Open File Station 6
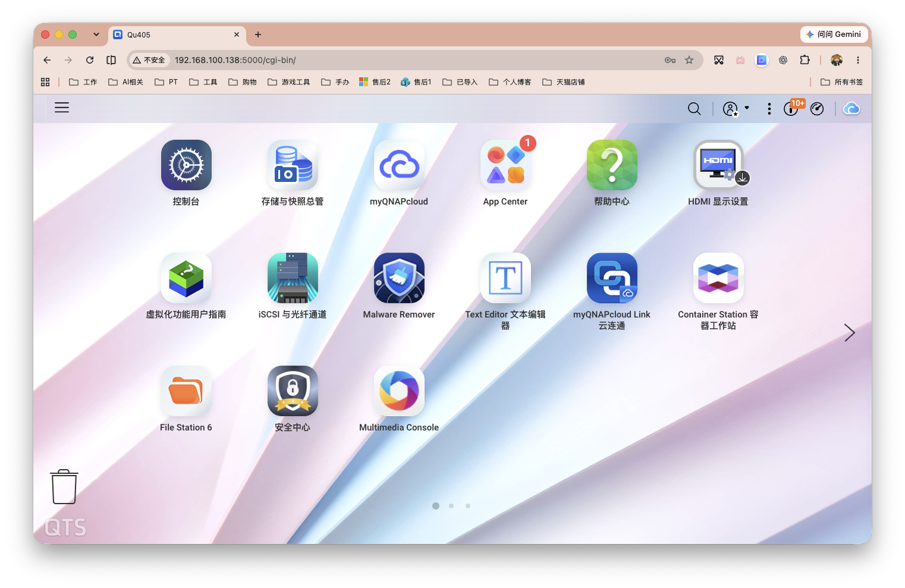Viewport: 905px width, 588px height. (x=186, y=391)
